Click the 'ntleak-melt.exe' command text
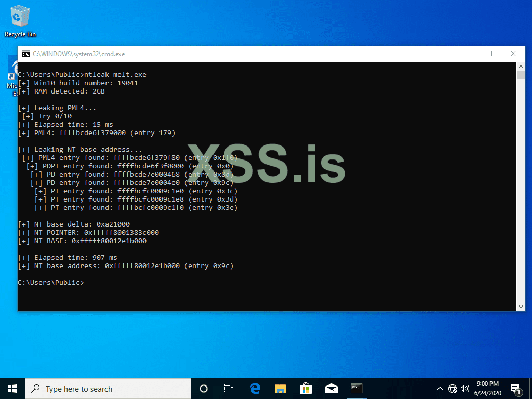The width and height of the screenshot is (532, 399). coord(115,75)
